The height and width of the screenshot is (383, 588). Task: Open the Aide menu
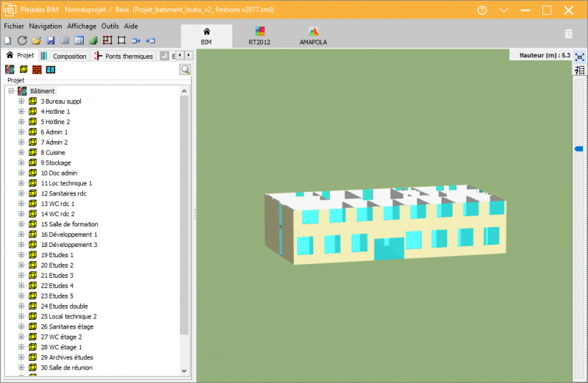point(131,26)
